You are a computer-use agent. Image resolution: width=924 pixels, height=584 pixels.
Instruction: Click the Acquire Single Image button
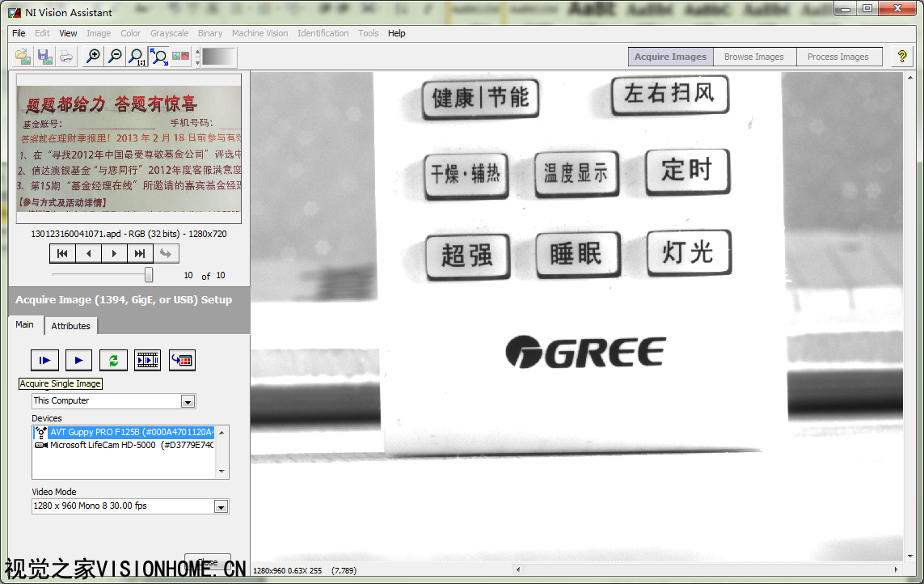click(x=44, y=360)
